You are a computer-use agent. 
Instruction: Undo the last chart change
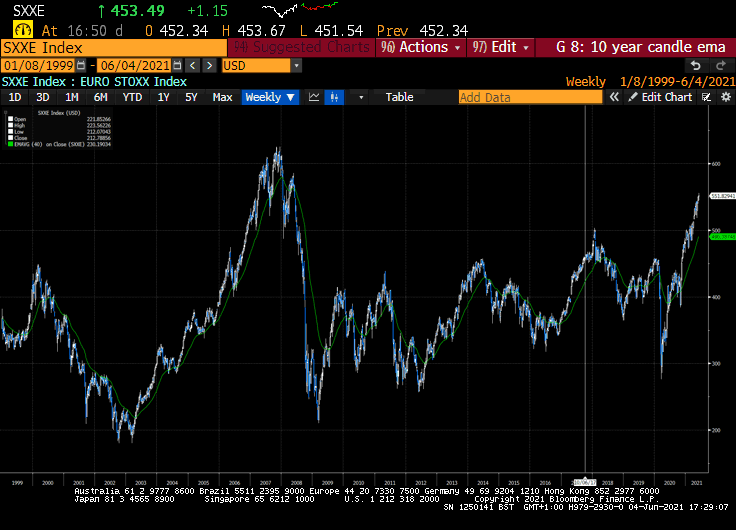click(x=696, y=65)
